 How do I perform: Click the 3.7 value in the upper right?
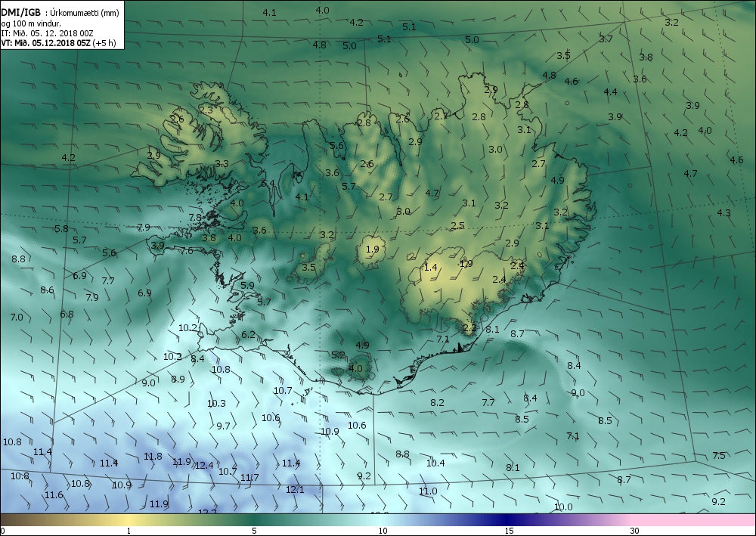(606, 39)
